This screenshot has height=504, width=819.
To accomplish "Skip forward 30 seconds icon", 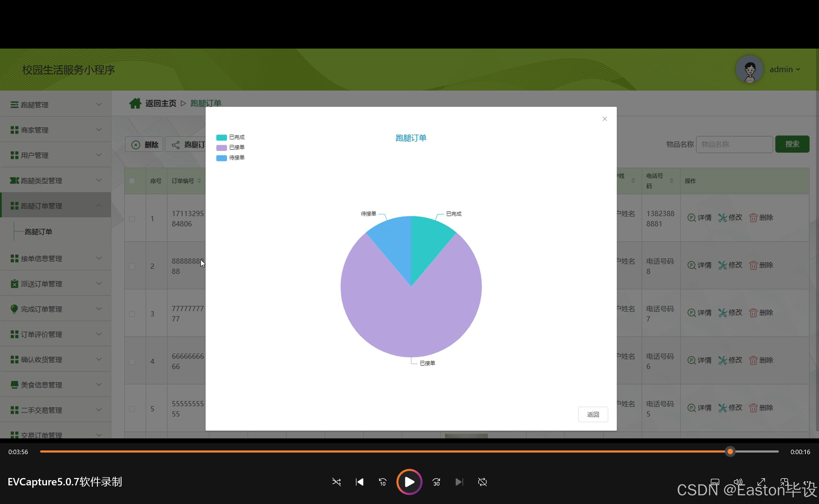I will pyautogui.click(x=436, y=482).
